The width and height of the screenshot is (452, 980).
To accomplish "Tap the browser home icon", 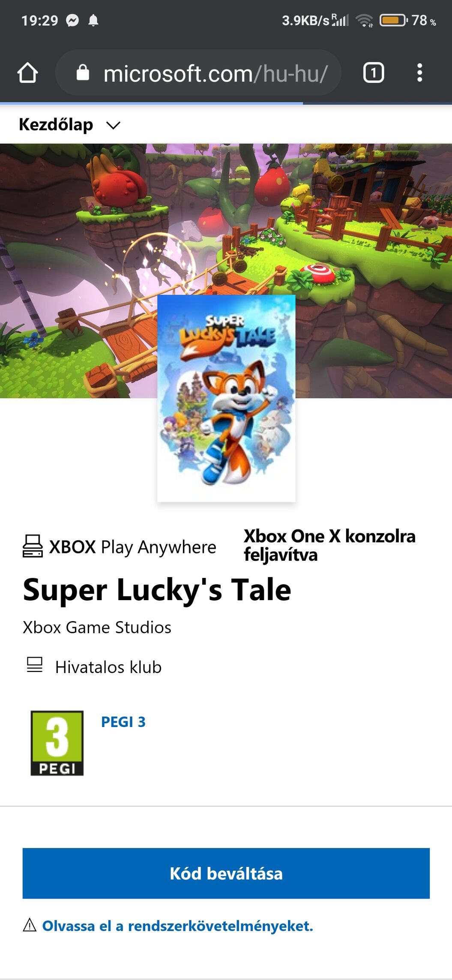I will pos(27,72).
